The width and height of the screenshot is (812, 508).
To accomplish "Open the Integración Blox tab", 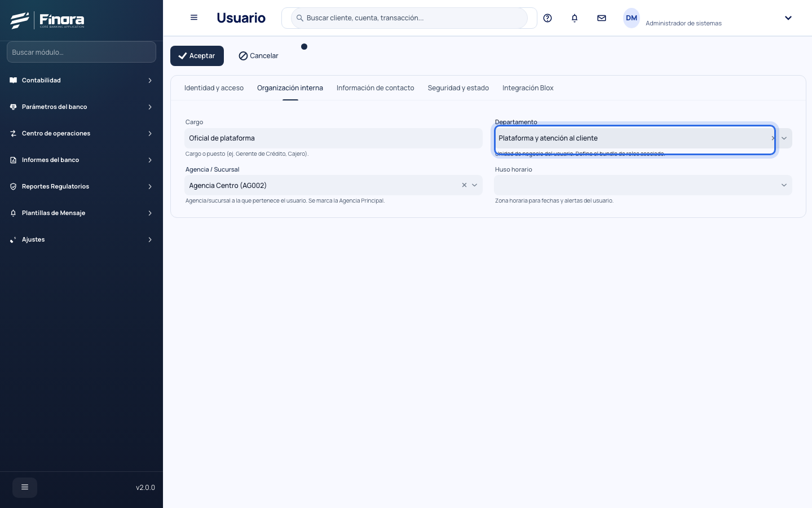I will click(x=528, y=88).
